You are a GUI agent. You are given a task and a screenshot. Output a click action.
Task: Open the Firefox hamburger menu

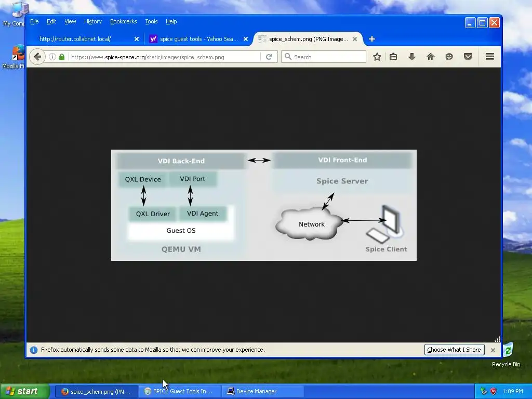tap(489, 57)
